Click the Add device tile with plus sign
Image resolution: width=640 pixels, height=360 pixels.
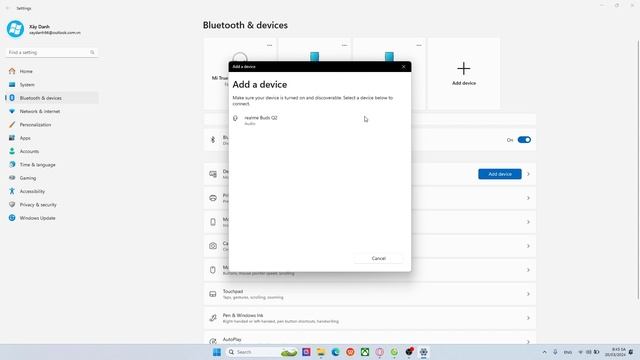coord(464,73)
